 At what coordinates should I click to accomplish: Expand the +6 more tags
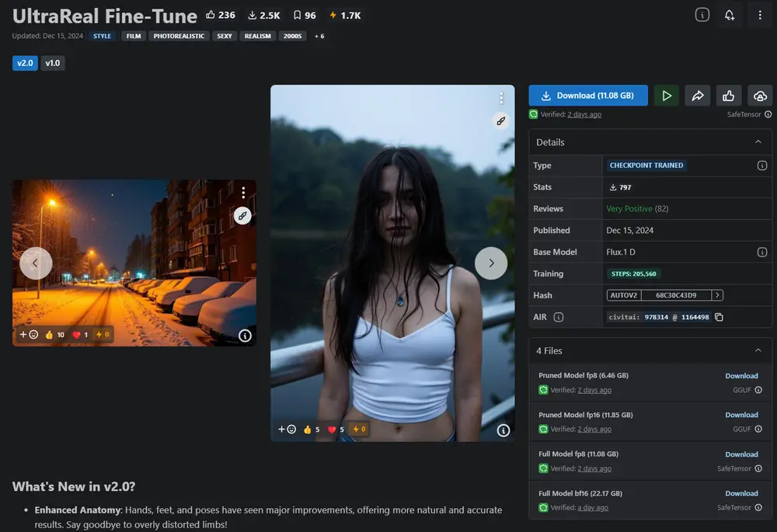point(319,37)
